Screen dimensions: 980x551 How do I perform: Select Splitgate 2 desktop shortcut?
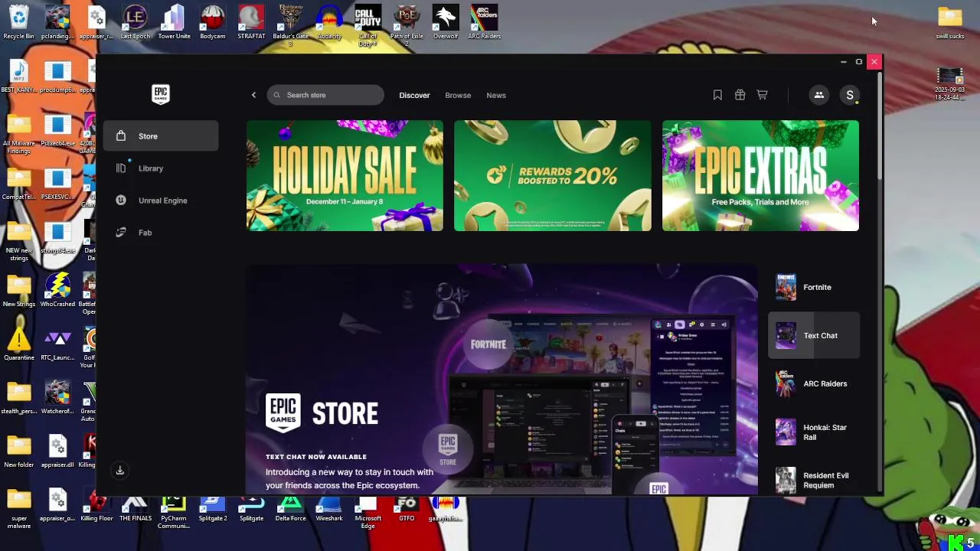[x=213, y=507]
